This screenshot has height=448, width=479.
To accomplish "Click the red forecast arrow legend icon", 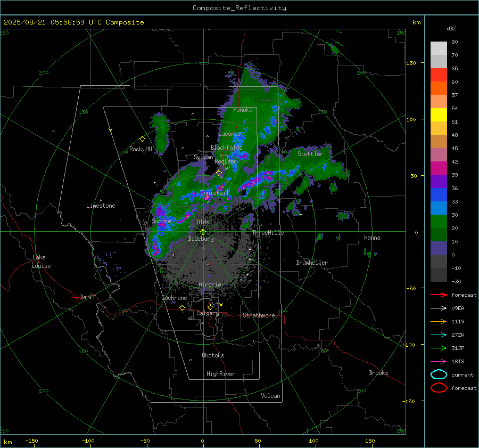I will [439, 295].
